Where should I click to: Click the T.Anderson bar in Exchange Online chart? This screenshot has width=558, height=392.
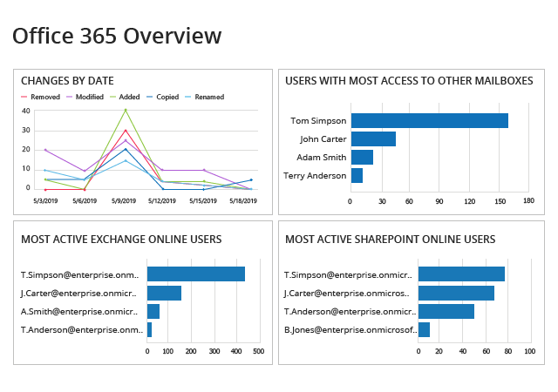click(x=149, y=330)
